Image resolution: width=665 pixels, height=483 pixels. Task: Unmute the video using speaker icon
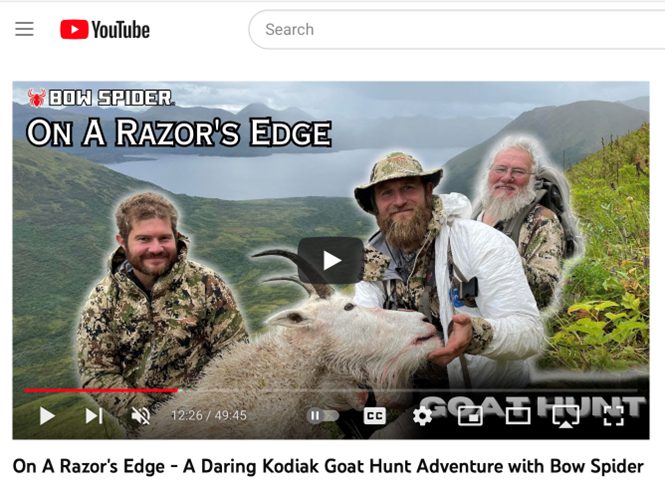141,416
